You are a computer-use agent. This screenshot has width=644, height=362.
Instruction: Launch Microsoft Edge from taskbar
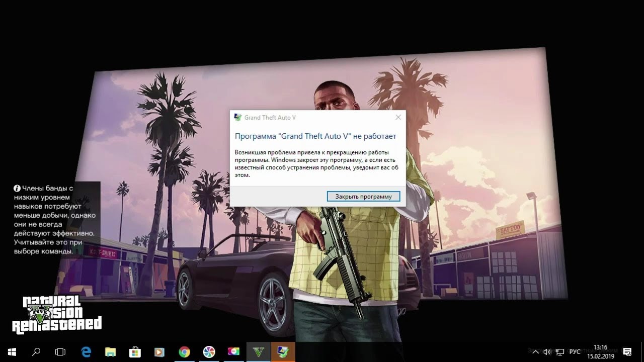click(x=86, y=352)
